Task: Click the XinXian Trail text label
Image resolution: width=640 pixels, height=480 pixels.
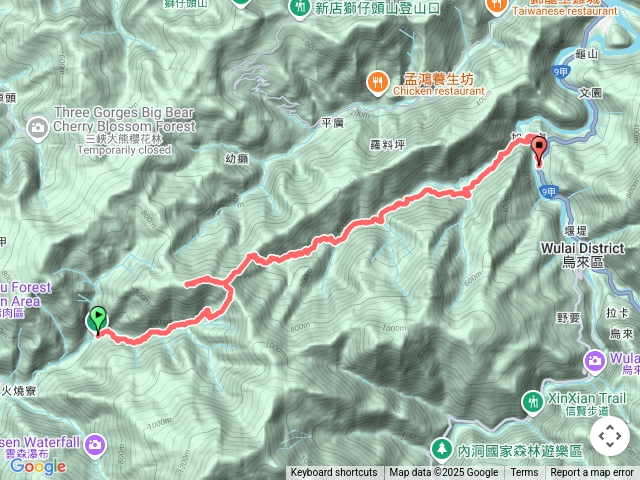Action: (x=587, y=398)
